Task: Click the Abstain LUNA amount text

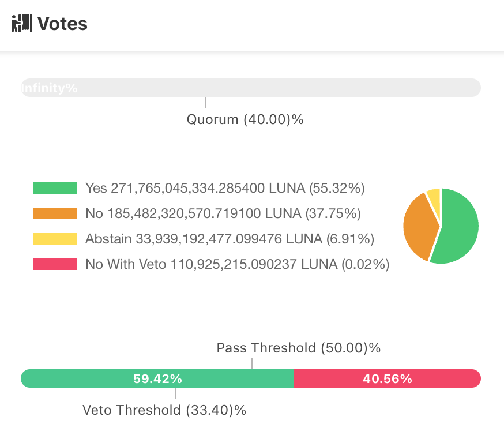Action: click(230, 239)
